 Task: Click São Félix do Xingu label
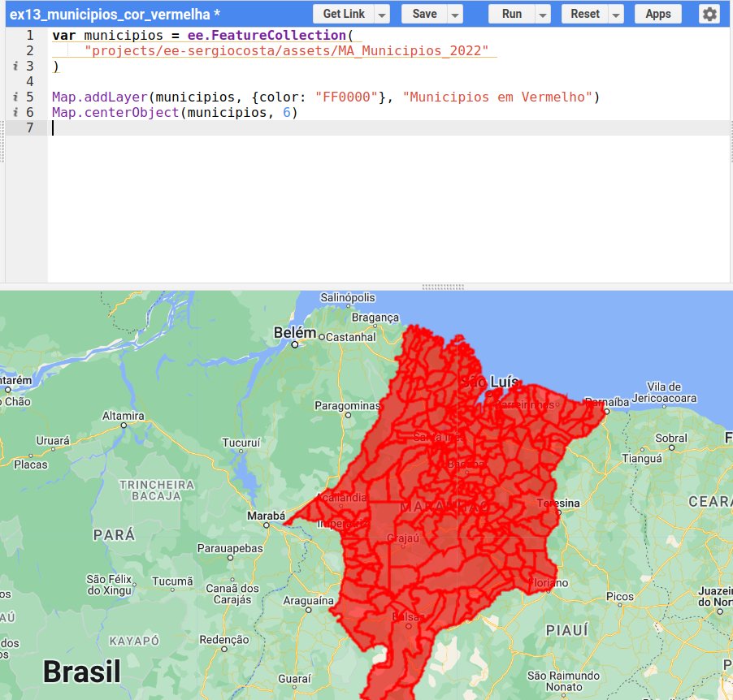pyautogui.click(x=110, y=585)
